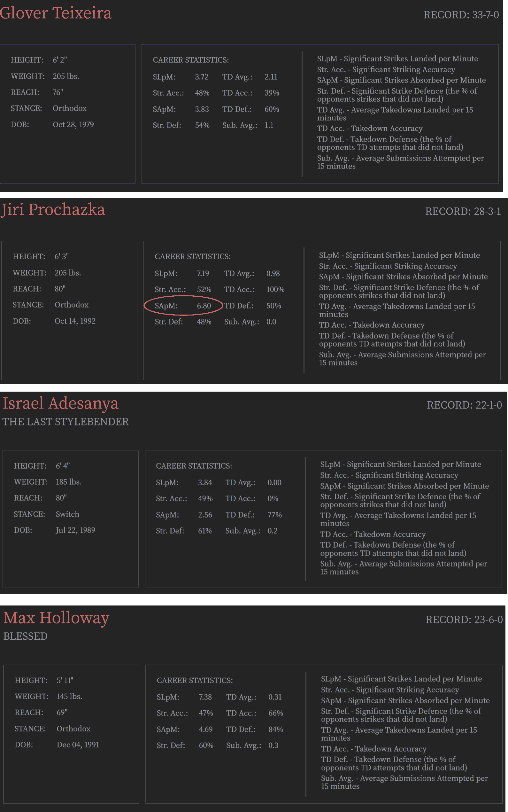Click Teixeira's SLpM value 3.72
508x812 pixels.
202,77
